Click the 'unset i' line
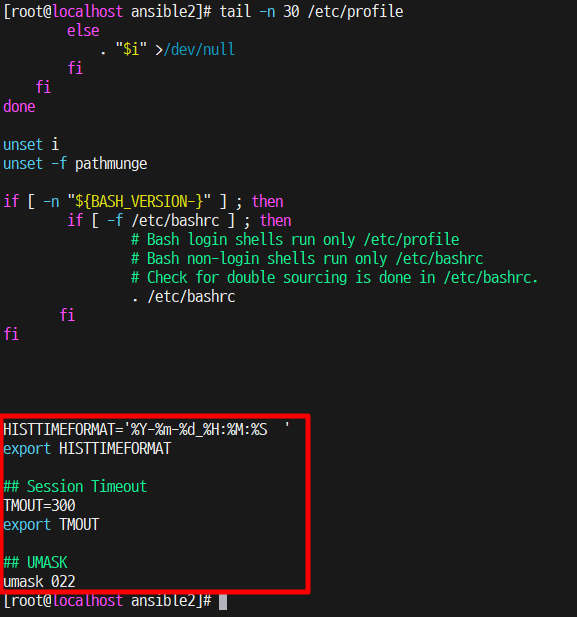Screen dimensions: 577x617 (x=31, y=145)
